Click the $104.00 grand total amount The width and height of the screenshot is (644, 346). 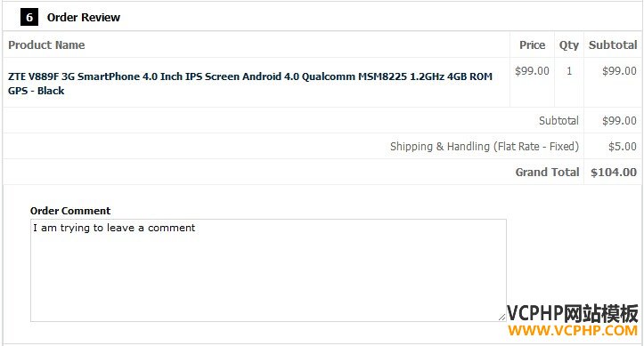tap(614, 173)
